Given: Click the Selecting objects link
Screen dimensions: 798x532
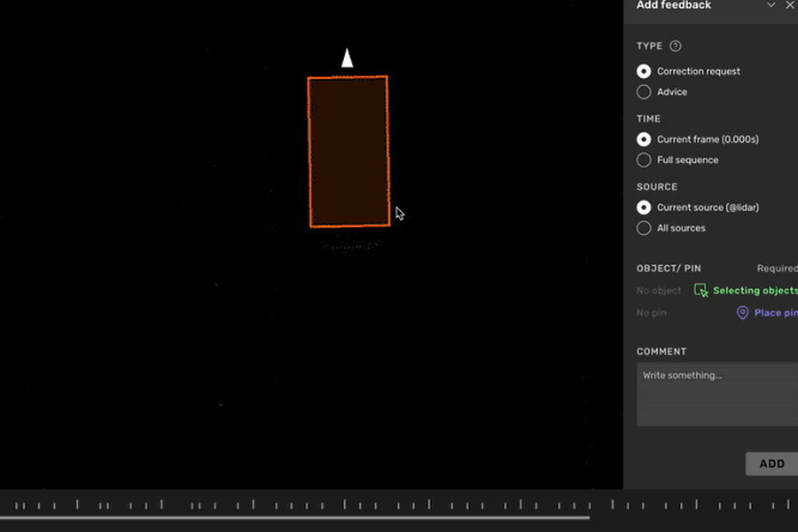Looking at the screenshot, I should [755, 290].
